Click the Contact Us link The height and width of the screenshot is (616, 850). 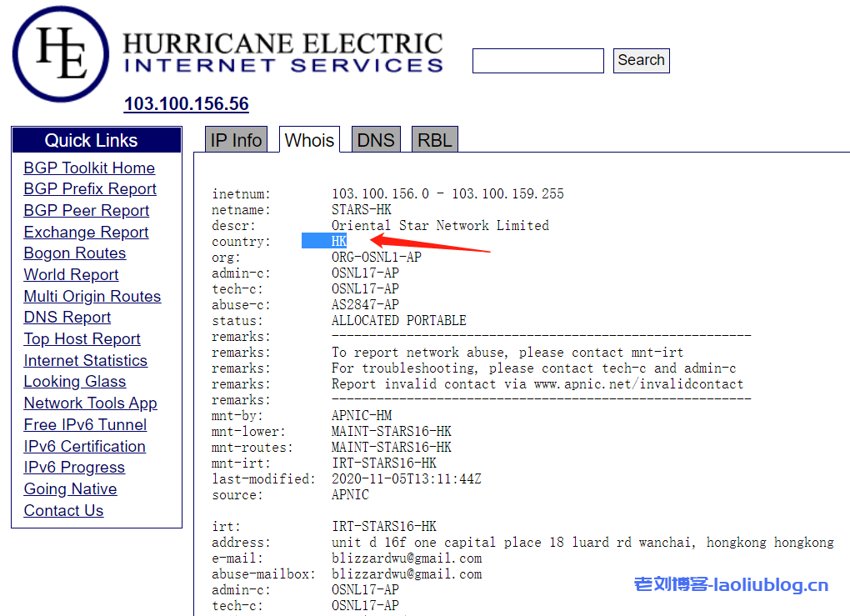point(63,511)
